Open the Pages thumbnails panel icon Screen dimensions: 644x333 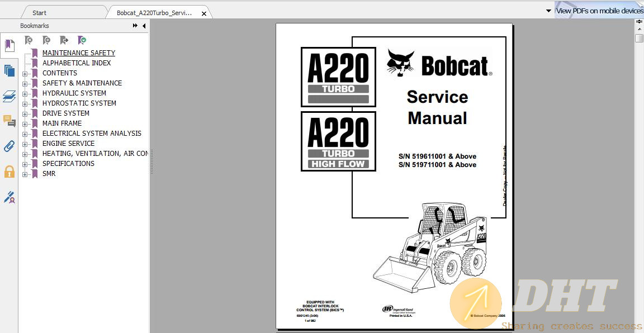[x=10, y=70]
